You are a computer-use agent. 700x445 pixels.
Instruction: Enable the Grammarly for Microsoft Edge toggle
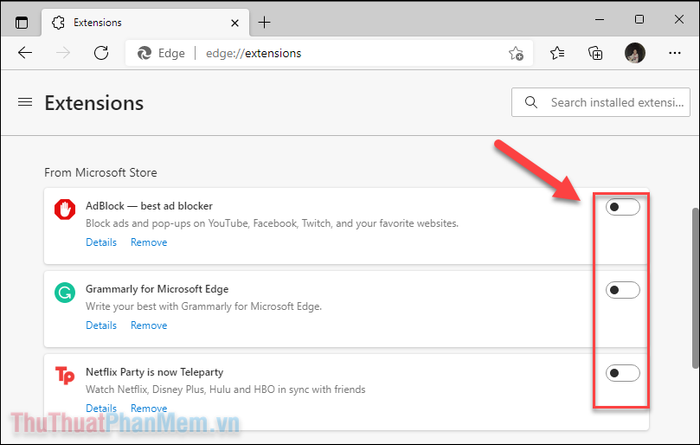pyautogui.click(x=622, y=290)
